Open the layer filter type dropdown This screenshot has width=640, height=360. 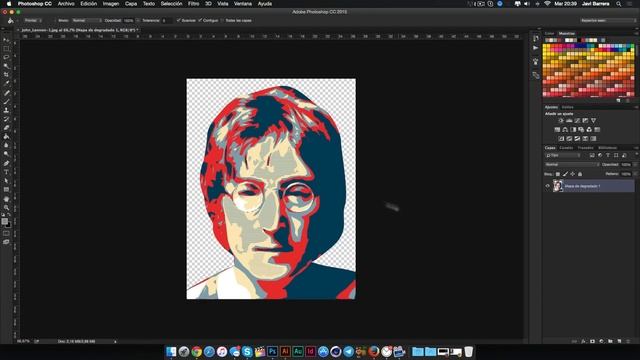tap(563, 156)
